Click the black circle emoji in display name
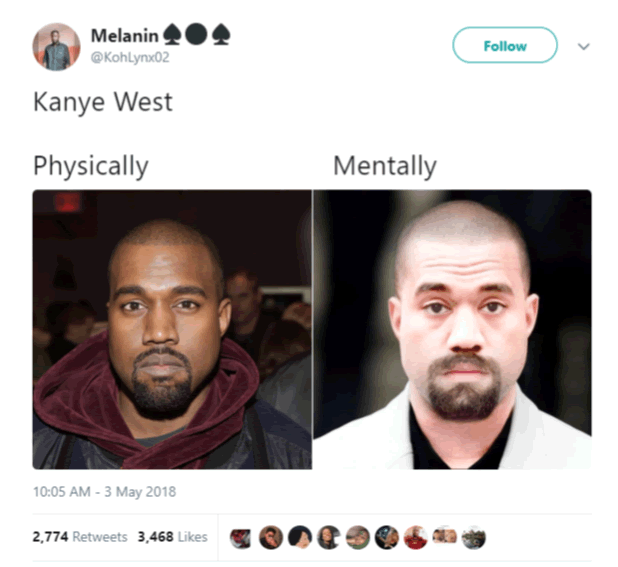 (196, 34)
